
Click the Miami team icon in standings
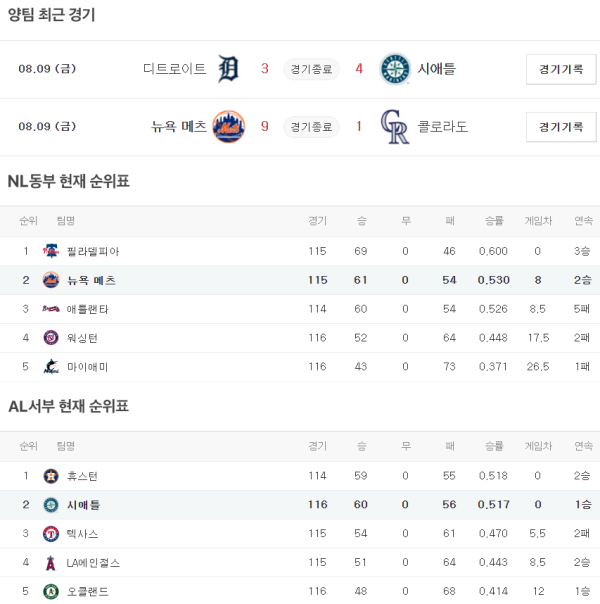pos(51,367)
